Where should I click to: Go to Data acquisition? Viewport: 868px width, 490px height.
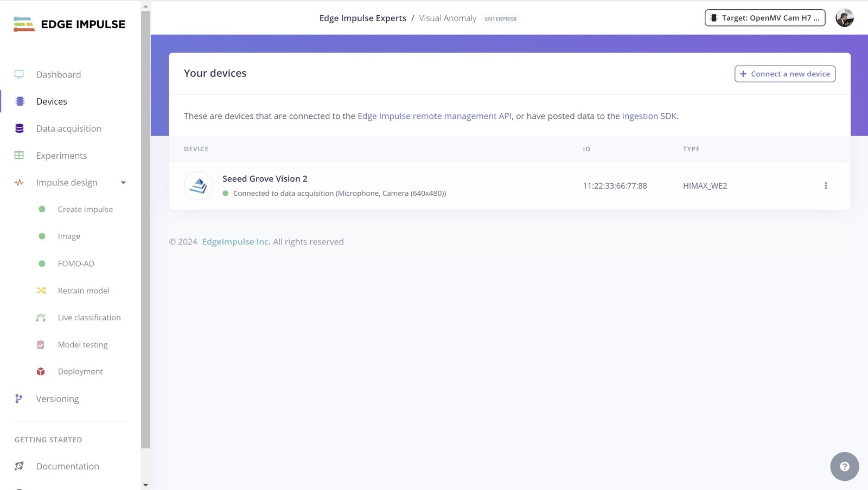(69, 128)
